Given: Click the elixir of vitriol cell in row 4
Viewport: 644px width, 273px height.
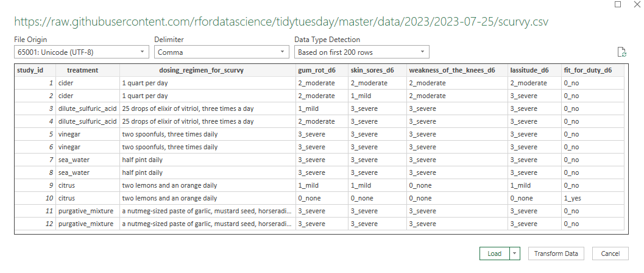Looking at the screenshot, I should [207, 121].
